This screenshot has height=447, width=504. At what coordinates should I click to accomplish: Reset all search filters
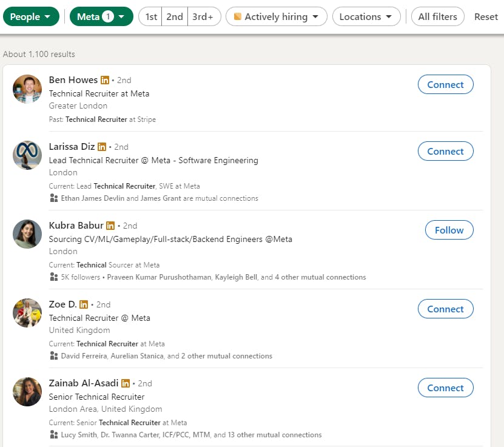486,16
